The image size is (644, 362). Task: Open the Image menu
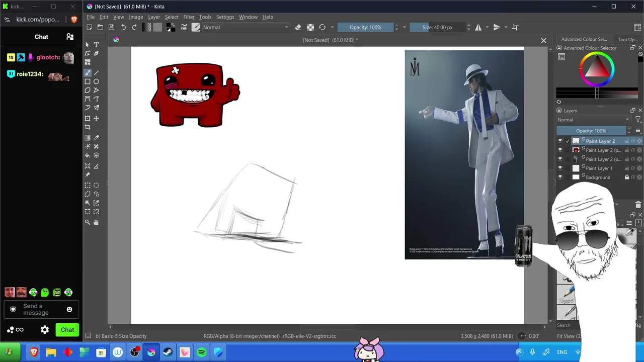pos(136,17)
